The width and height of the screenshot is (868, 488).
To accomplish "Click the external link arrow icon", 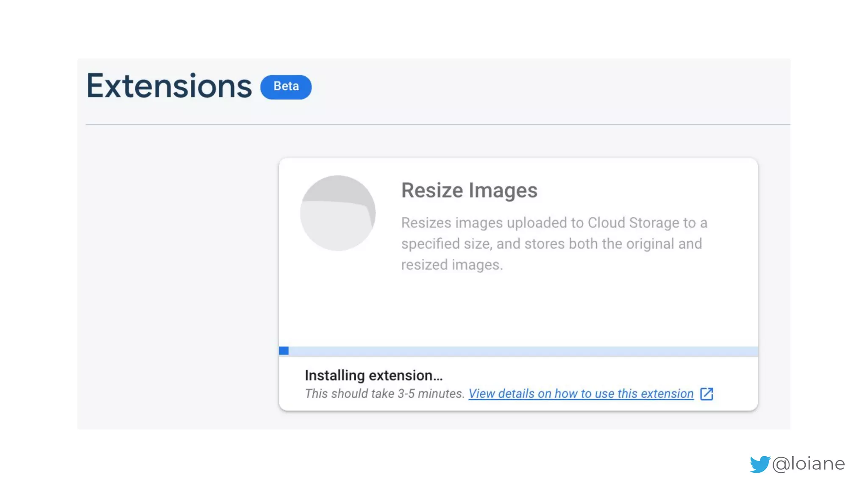I will coord(707,394).
